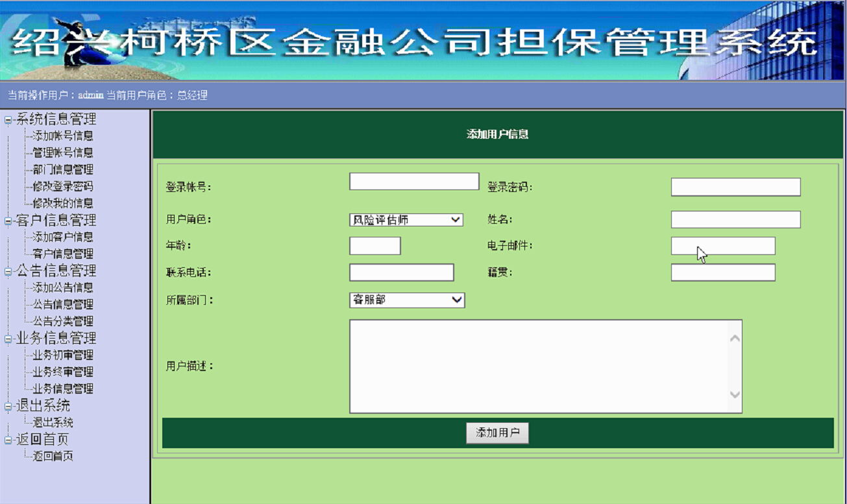
Task: Collapse the 客户信息管理 tree node
Action: pos(8,221)
